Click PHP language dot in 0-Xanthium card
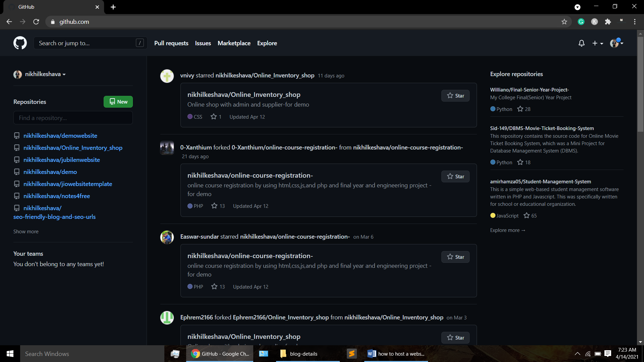This screenshot has width=644, height=362. [190, 206]
